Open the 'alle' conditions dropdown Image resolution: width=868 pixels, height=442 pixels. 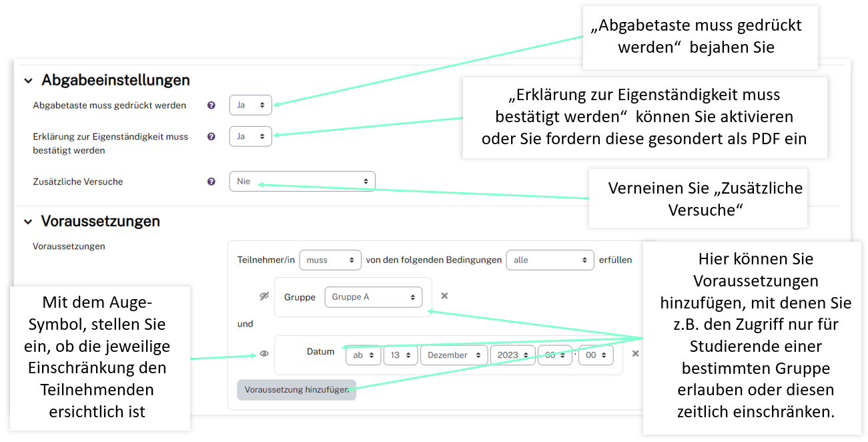coord(550,260)
